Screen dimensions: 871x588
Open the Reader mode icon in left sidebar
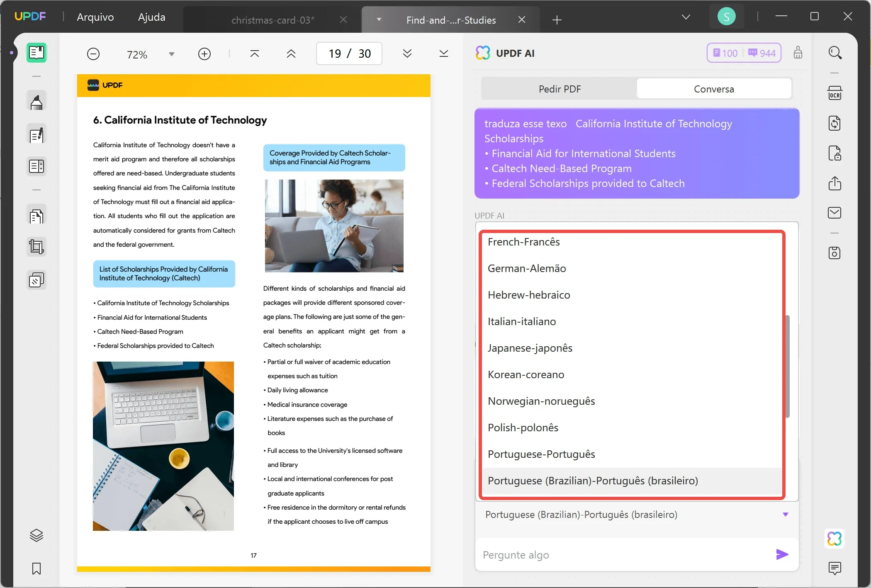tap(36, 53)
